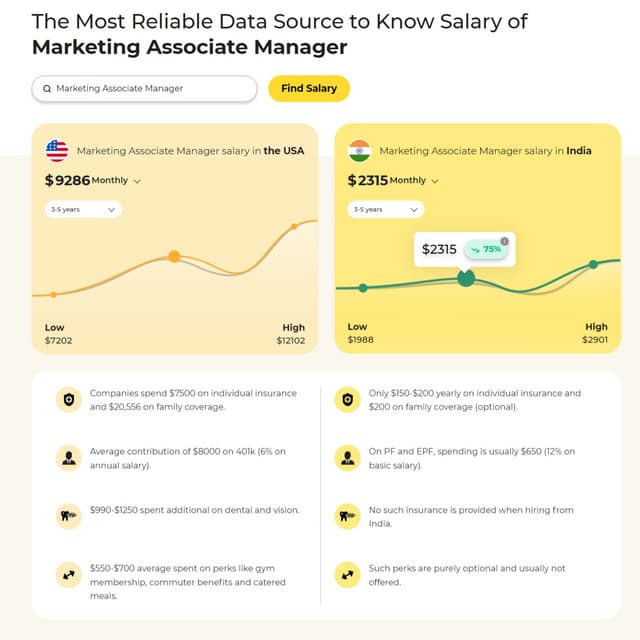Open the 3-5 years dropdown in USA card
Image resolution: width=640 pixels, height=640 pixels.
point(83,210)
